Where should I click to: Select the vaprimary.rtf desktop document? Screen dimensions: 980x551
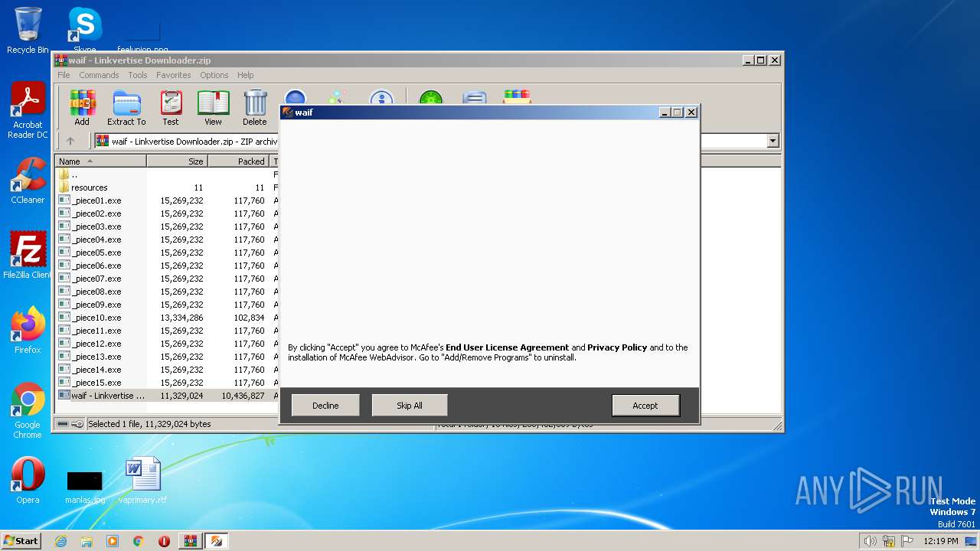[x=143, y=481]
